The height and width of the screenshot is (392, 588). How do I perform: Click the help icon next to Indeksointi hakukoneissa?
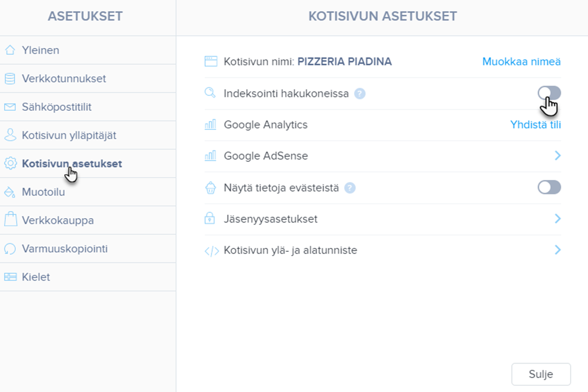point(360,94)
